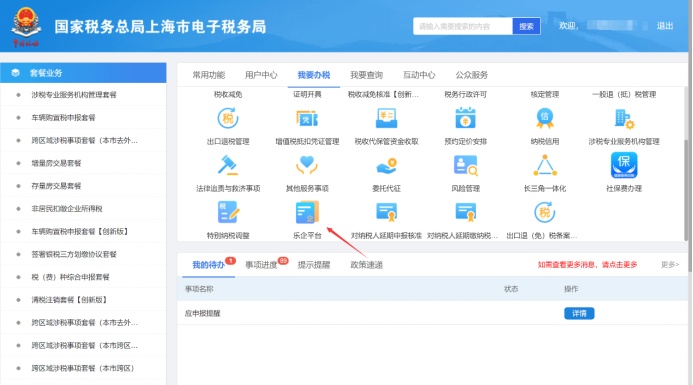Open the 出口退(免)税备案 icon
Viewport: 693px width, 385px height.
[544, 212]
